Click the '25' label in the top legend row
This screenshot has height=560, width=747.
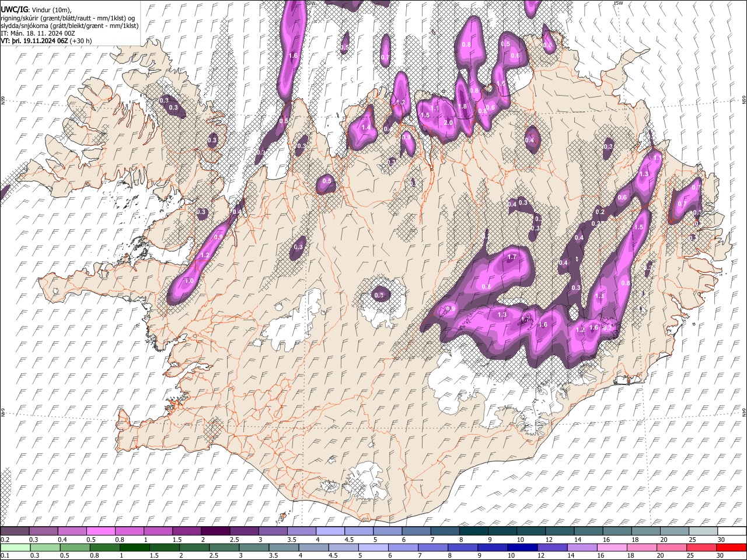click(692, 540)
